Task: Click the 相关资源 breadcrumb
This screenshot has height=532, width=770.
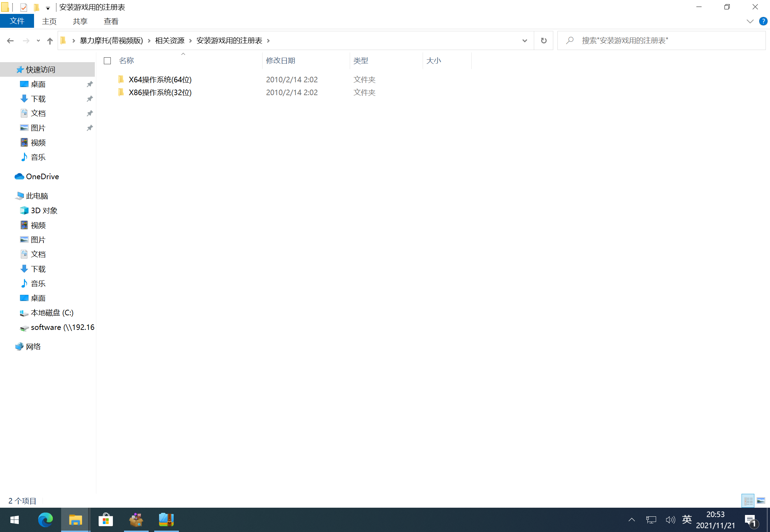Action: click(170, 41)
